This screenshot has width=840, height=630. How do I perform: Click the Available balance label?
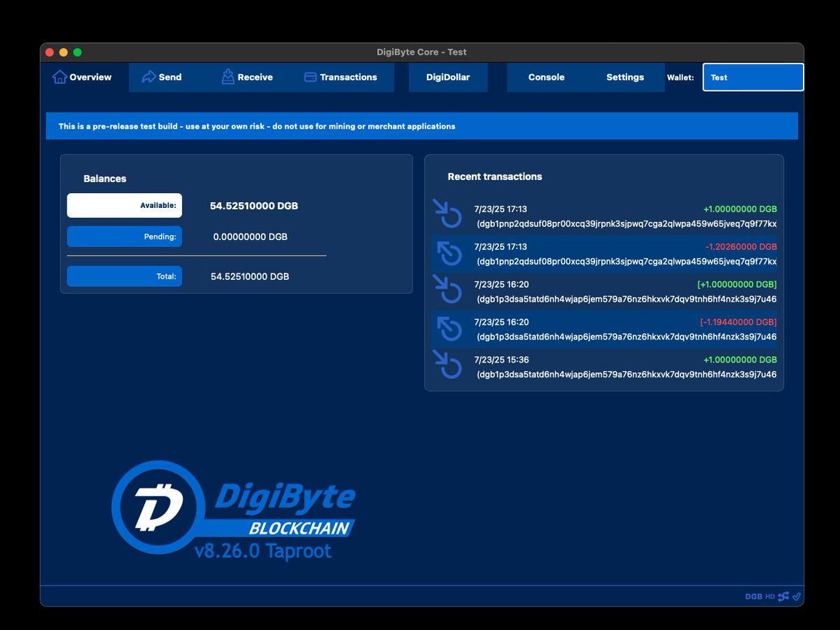[x=125, y=206]
